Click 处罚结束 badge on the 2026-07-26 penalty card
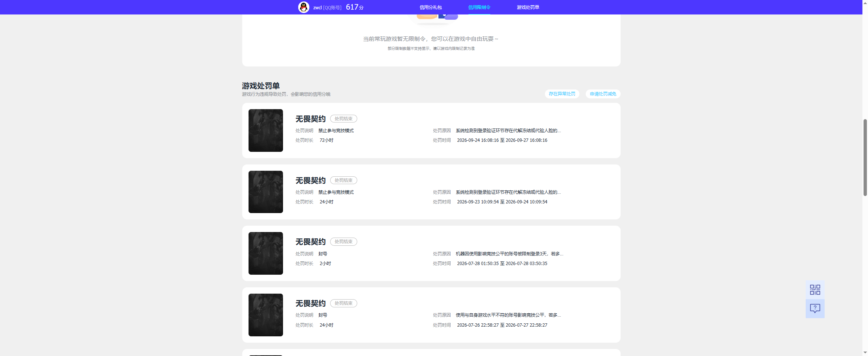The image size is (868, 356). coord(343,303)
